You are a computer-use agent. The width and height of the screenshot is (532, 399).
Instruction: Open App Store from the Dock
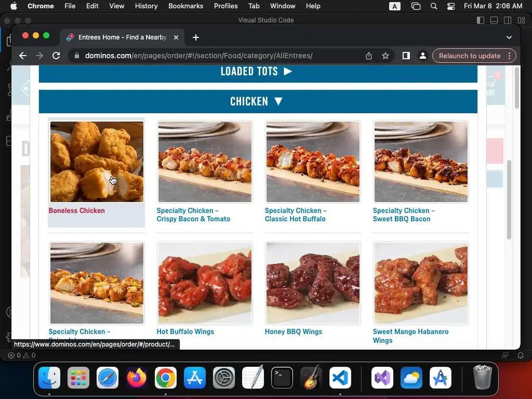point(195,378)
